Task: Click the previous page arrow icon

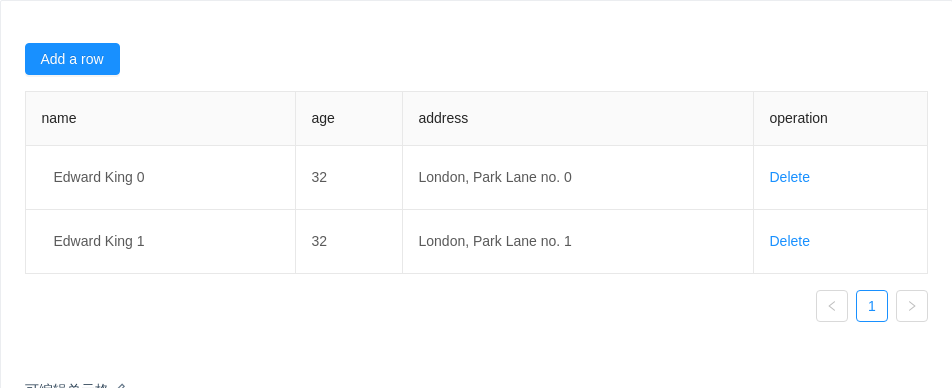Action: (x=832, y=306)
